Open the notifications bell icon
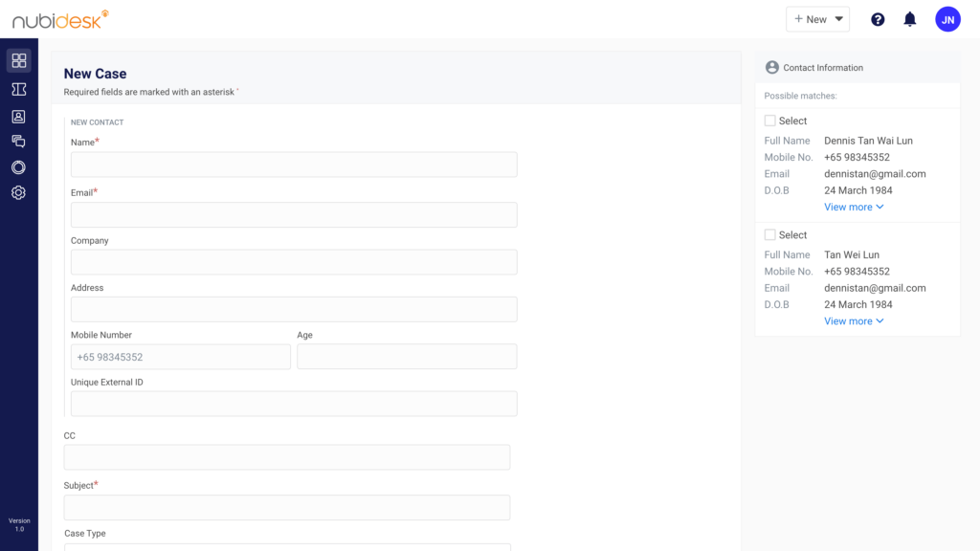980x551 pixels. (x=910, y=19)
